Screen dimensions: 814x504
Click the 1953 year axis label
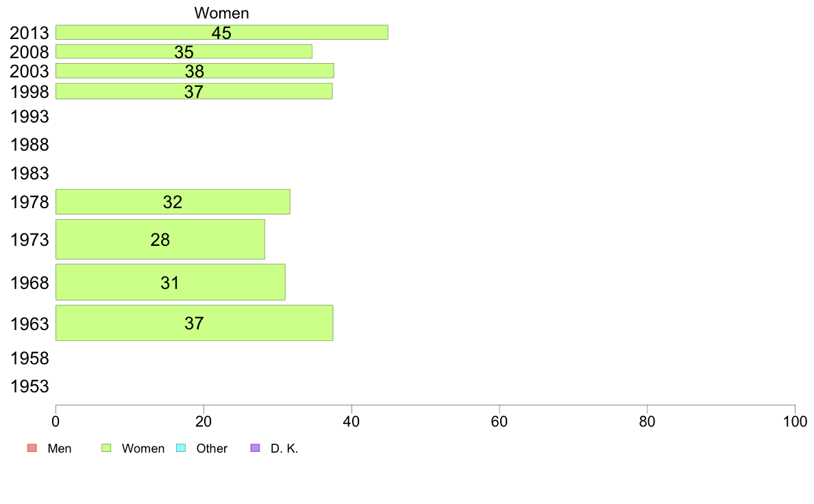[x=29, y=386]
